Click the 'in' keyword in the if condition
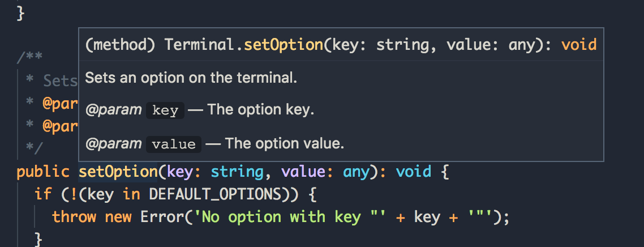Image resolution: width=644 pixels, height=247 pixels. pyautogui.click(x=131, y=194)
